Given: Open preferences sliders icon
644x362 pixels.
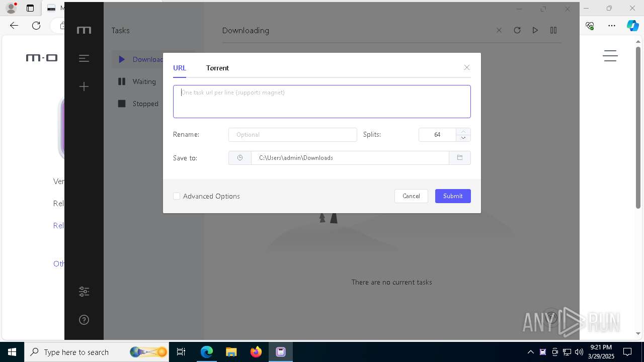Looking at the screenshot, I should [x=84, y=292].
